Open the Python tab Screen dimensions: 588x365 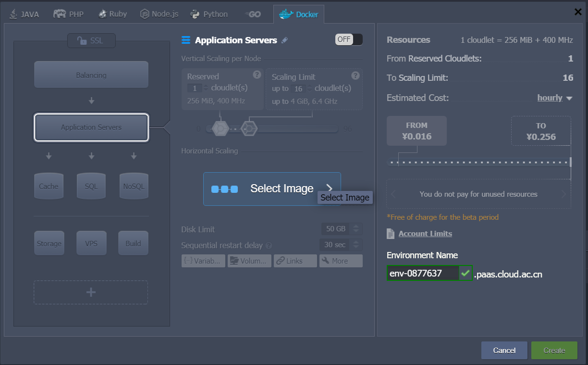pyautogui.click(x=209, y=14)
